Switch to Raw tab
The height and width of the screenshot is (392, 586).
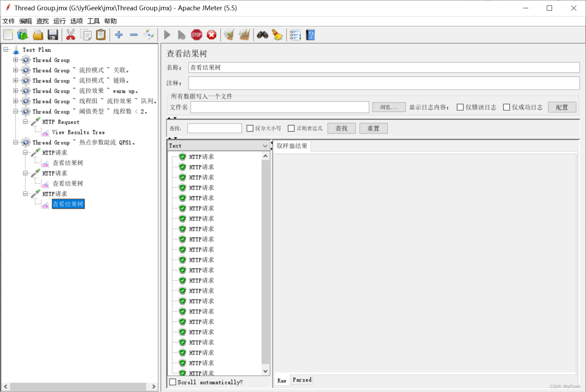(x=282, y=381)
